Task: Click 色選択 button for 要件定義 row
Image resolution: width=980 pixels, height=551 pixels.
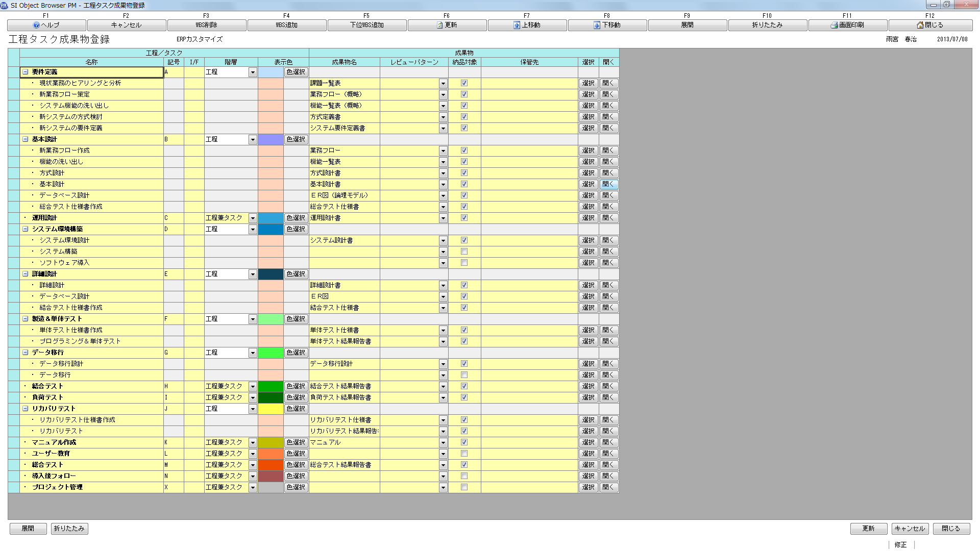Action: point(296,72)
